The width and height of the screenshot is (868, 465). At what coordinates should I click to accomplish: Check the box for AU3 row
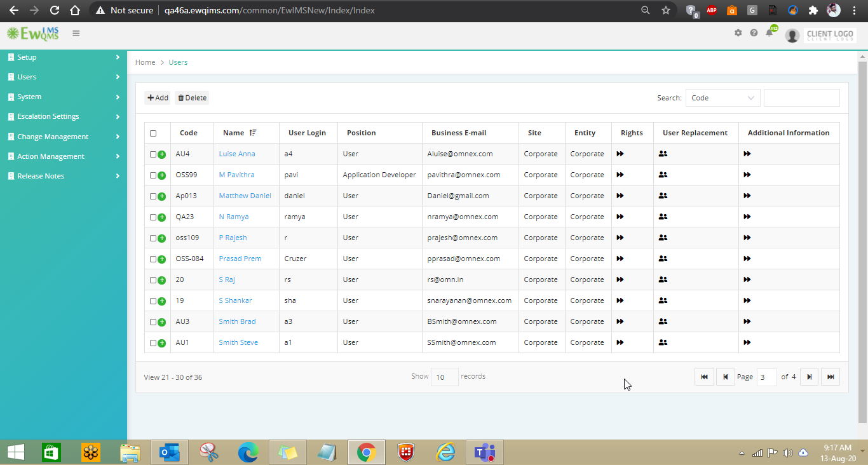point(153,322)
